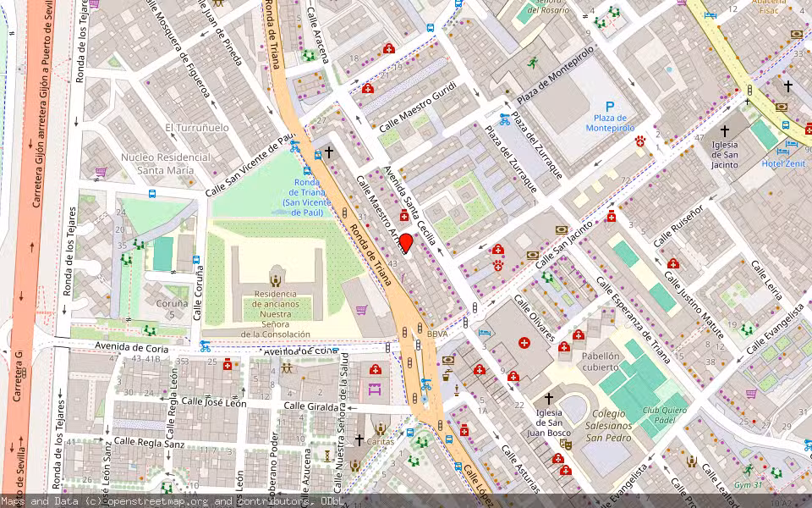Click the Calle San Jacinto street label

[x=564, y=245]
